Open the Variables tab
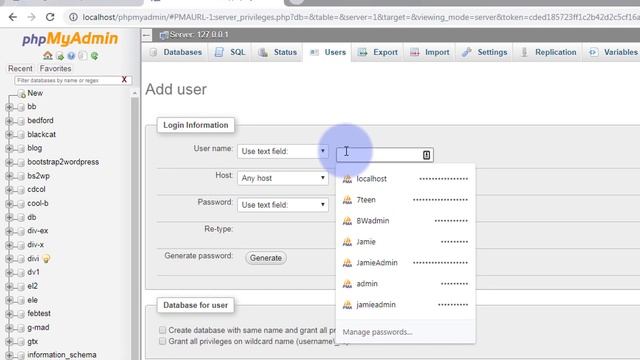The image size is (640, 360). coord(612,52)
